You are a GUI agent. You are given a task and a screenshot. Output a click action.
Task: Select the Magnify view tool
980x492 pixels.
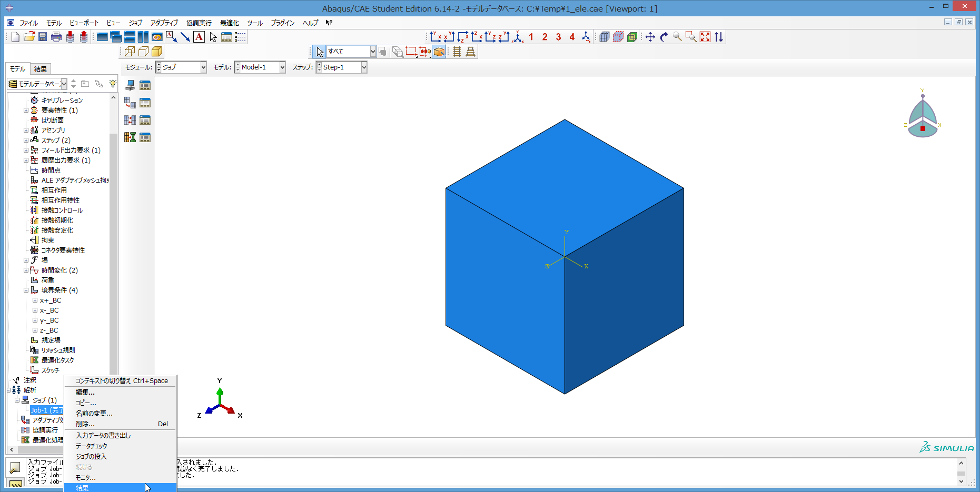tap(678, 37)
